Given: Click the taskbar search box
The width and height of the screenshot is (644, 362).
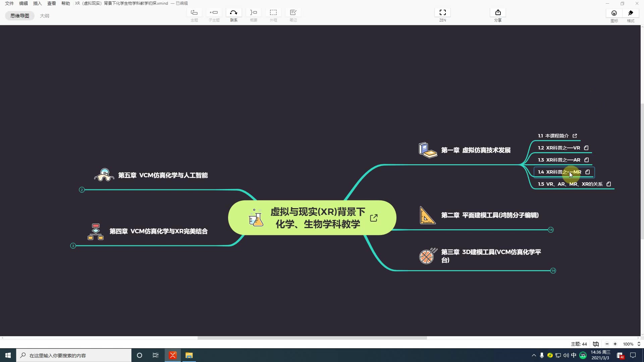Looking at the screenshot, I should point(74,355).
